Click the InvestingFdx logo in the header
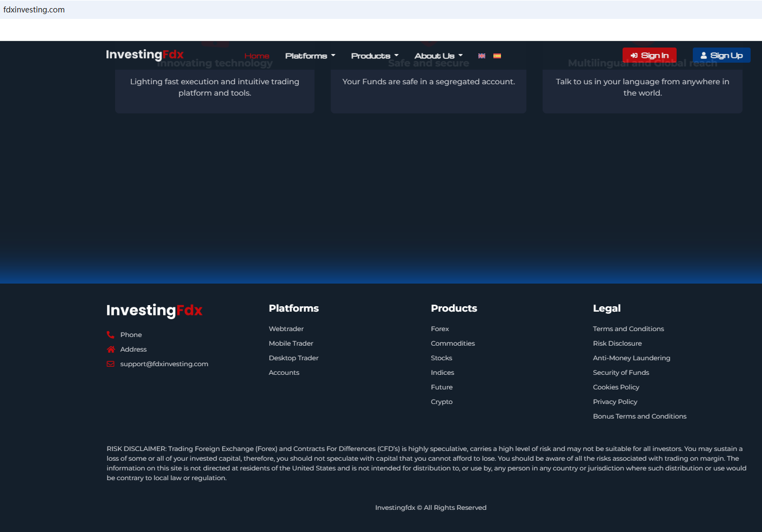Image resolution: width=762 pixels, height=532 pixels. 144,55
